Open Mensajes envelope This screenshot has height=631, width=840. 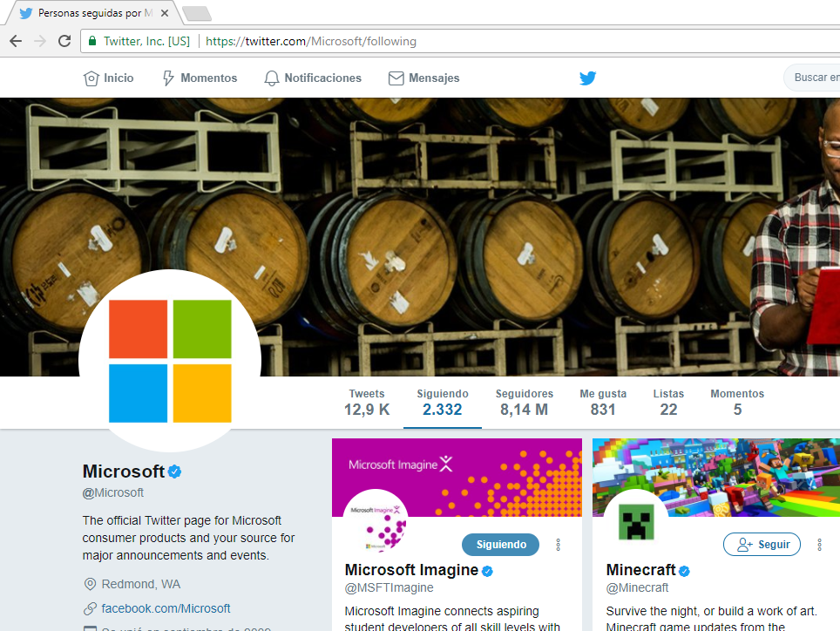pos(423,78)
